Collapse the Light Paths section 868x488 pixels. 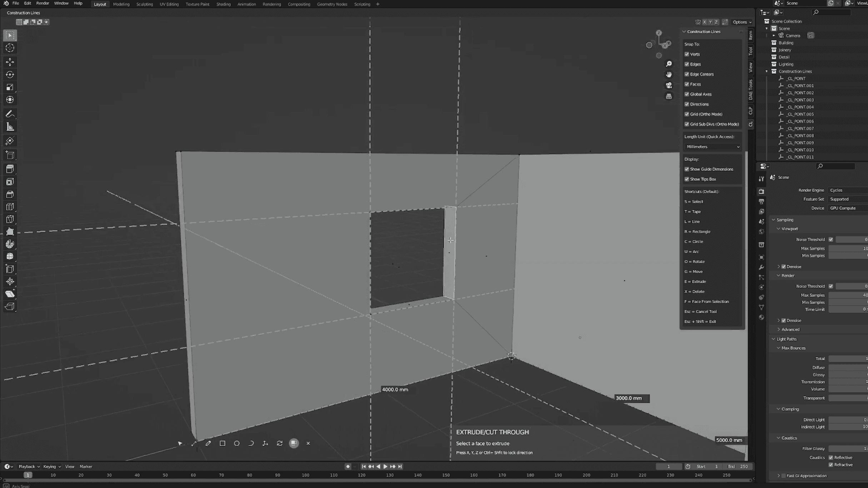pyautogui.click(x=786, y=339)
